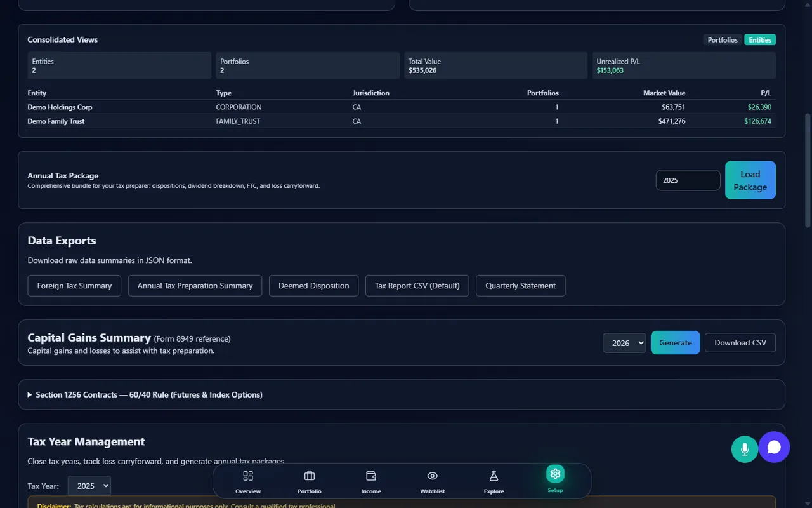Image resolution: width=812 pixels, height=508 pixels.
Task: Click the $26,390 P/L value
Action: pos(760,107)
